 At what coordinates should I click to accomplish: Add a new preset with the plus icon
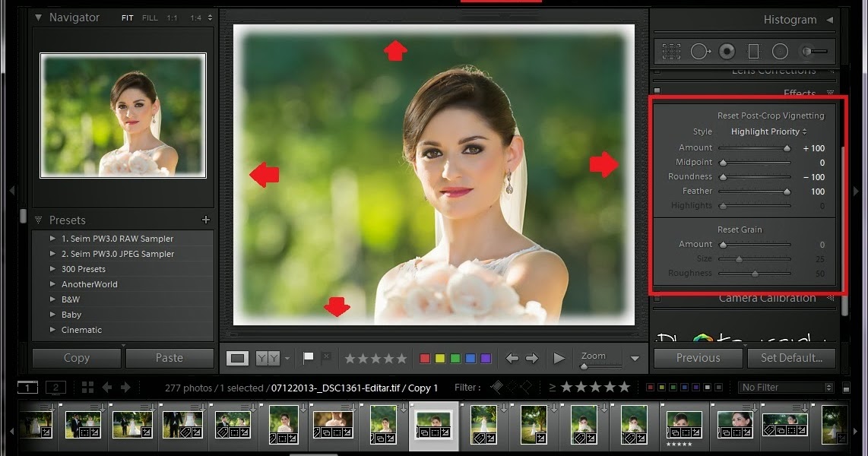(x=206, y=220)
